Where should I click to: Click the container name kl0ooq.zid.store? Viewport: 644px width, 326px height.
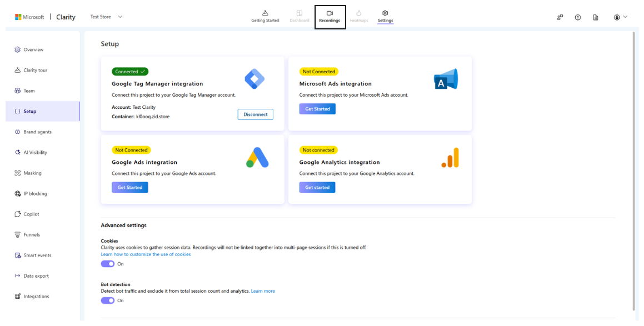click(153, 117)
